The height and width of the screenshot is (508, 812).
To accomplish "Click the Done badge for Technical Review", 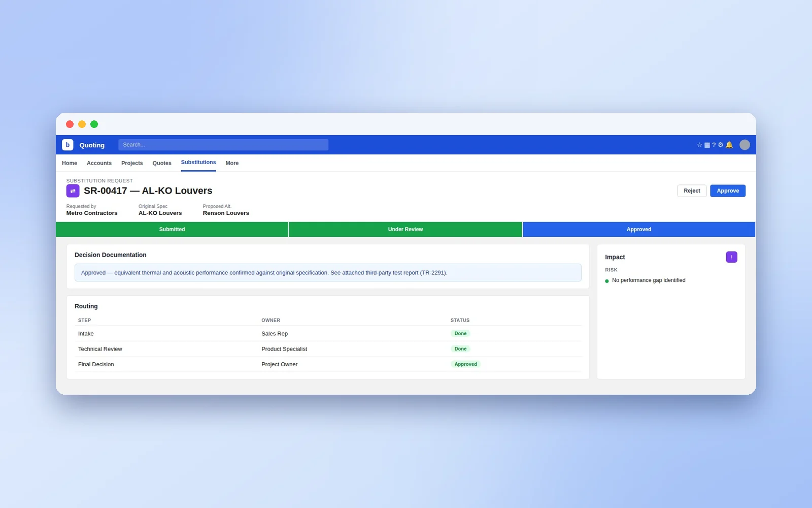I will (x=460, y=349).
